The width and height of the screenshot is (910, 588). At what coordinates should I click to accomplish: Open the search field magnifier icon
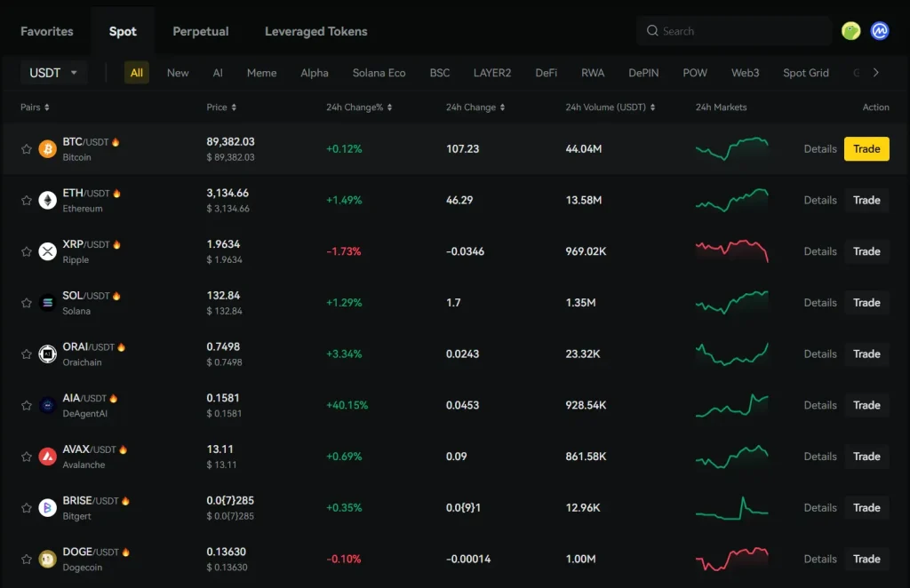coord(652,30)
